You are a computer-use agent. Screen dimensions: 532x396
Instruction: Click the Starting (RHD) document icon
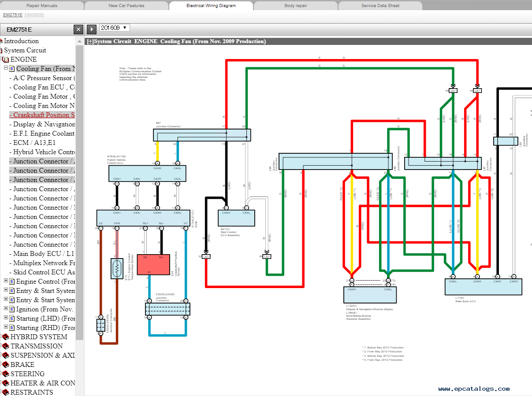pos(12,328)
